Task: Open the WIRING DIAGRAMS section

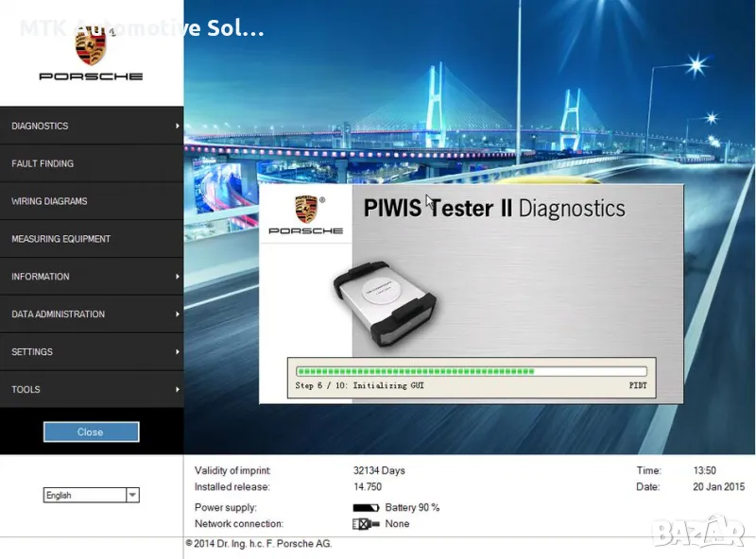Action: pyautogui.click(x=92, y=201)
